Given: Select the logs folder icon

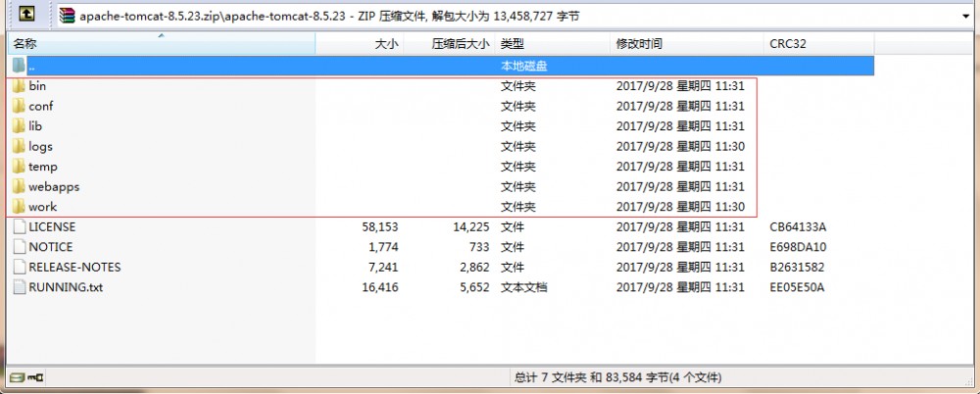Looking at the screenshot, I should (x=19, y=146).
